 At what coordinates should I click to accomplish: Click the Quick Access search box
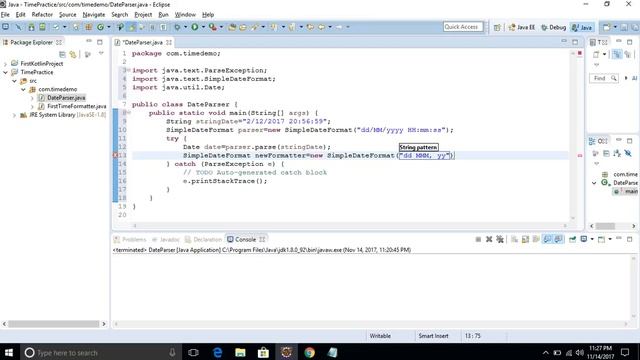point(463,27)
